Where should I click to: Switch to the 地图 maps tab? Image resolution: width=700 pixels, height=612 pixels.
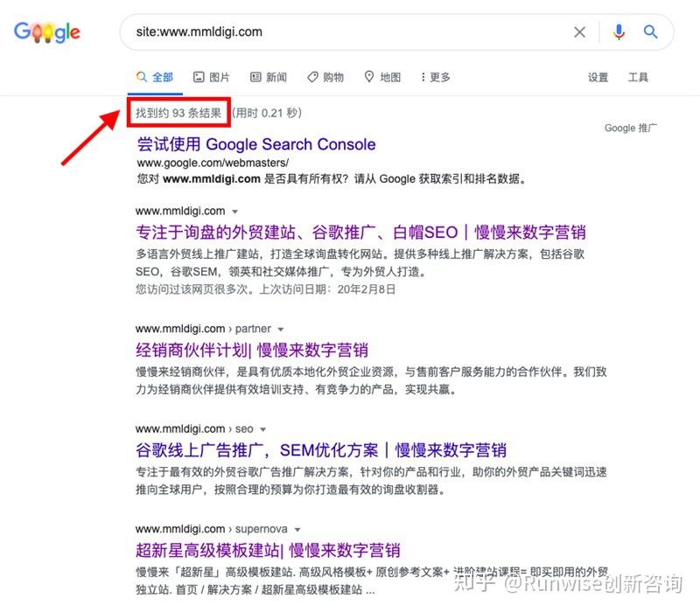(382, 77)
